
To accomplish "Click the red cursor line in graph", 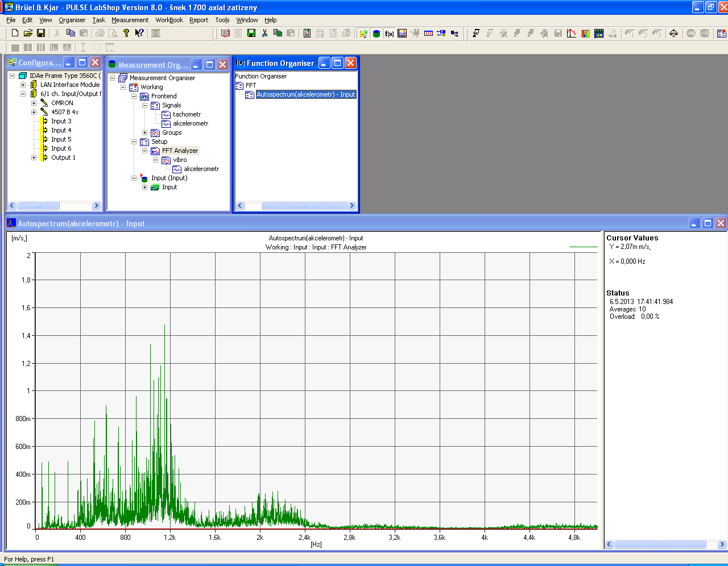I will coord(35,391).
